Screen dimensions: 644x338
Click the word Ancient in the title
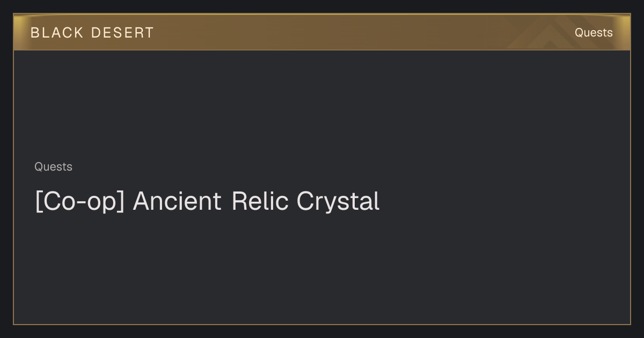click(177, 201)
